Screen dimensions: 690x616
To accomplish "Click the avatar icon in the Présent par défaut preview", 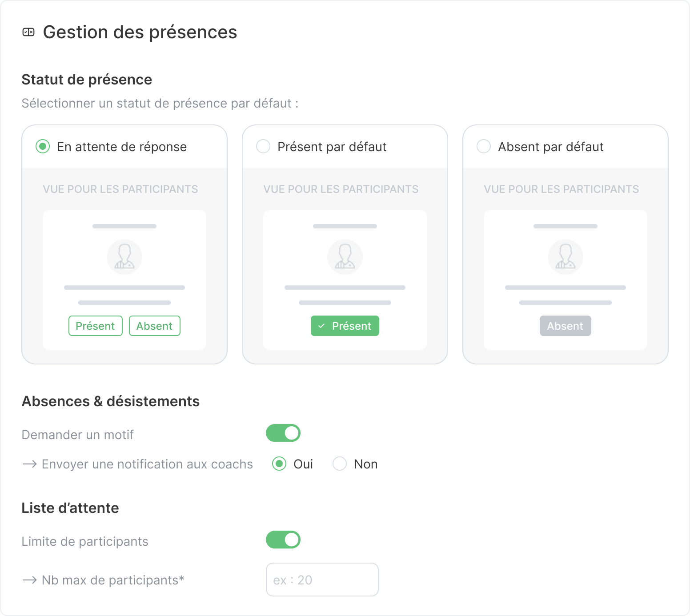I will point(345,257).
